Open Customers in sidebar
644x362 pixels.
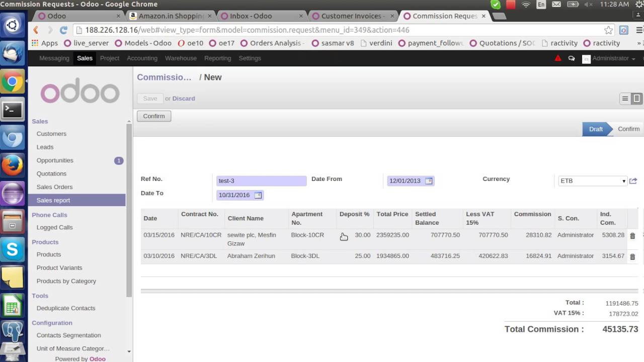51,134
